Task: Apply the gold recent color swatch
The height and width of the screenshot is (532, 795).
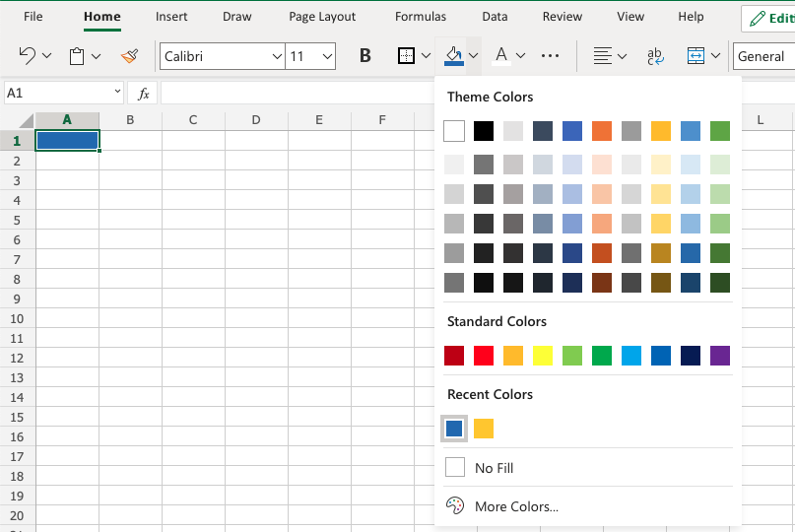Action: pos(484,429)
